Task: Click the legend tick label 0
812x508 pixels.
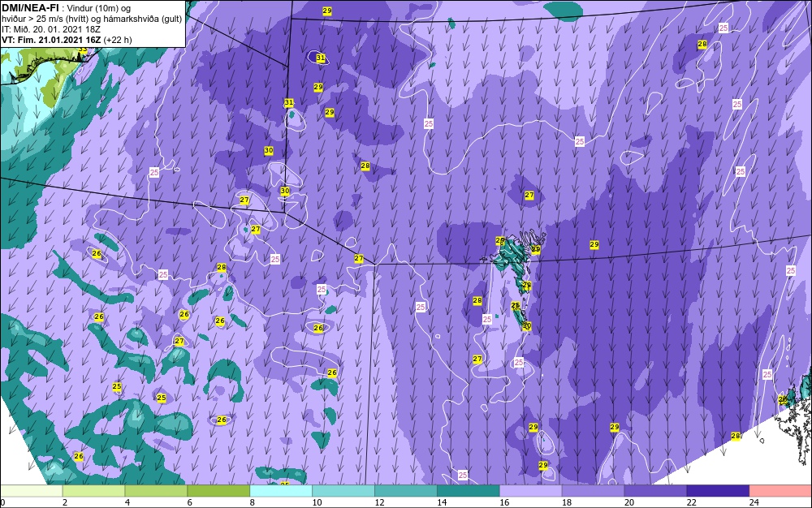Action: pyautogui.click(x=2, y=502)
